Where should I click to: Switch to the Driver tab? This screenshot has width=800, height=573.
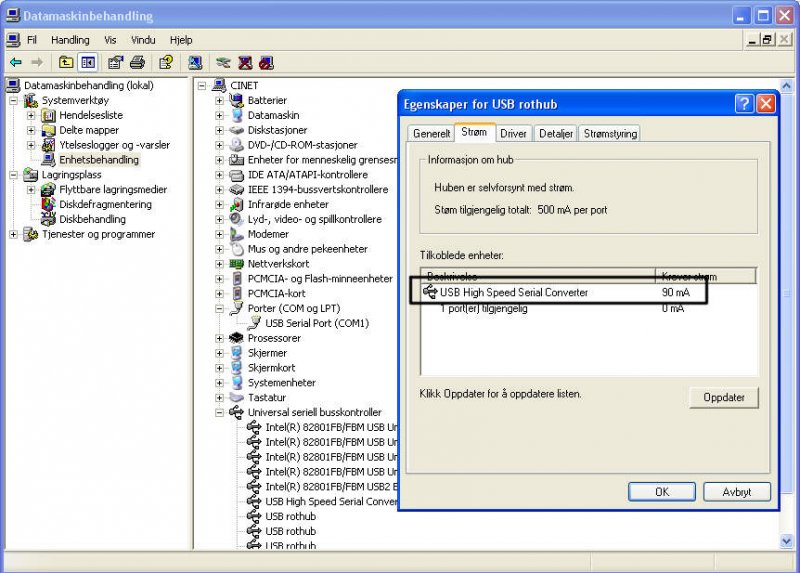(513, 133)
